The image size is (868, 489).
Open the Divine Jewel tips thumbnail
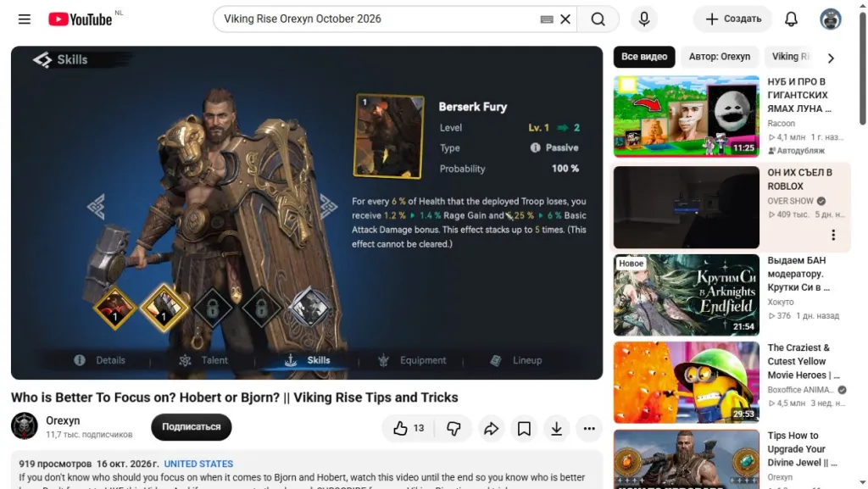point(686,459)
